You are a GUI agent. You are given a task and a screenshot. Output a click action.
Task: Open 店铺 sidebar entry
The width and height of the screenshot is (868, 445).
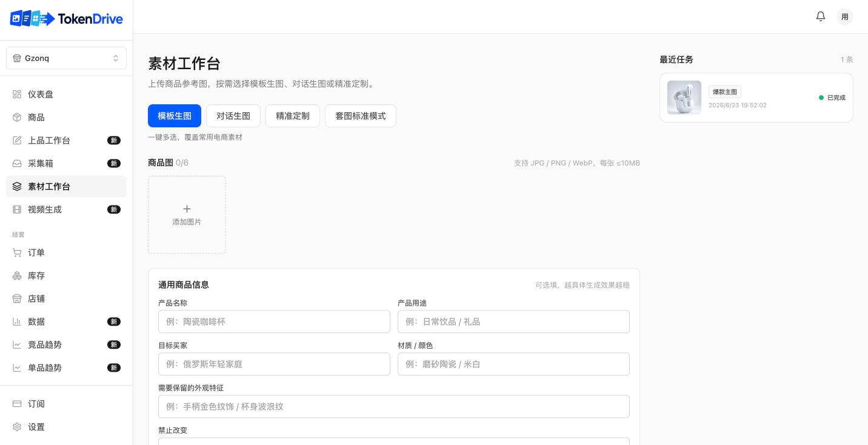[x=66, y=299]
